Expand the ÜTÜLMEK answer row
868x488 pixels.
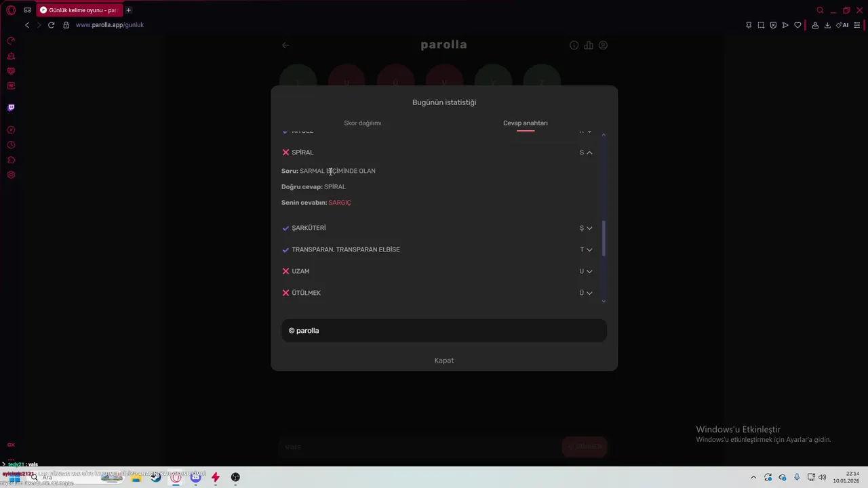coord(589,293)
